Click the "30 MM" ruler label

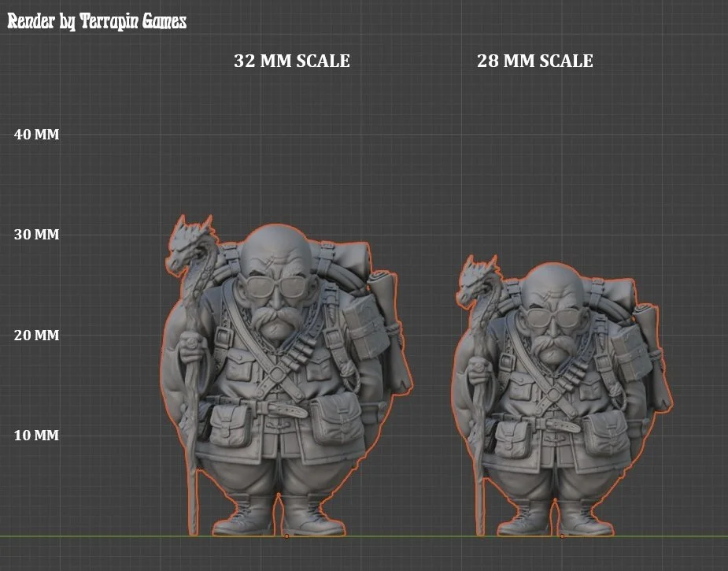(x=37, y=235)
